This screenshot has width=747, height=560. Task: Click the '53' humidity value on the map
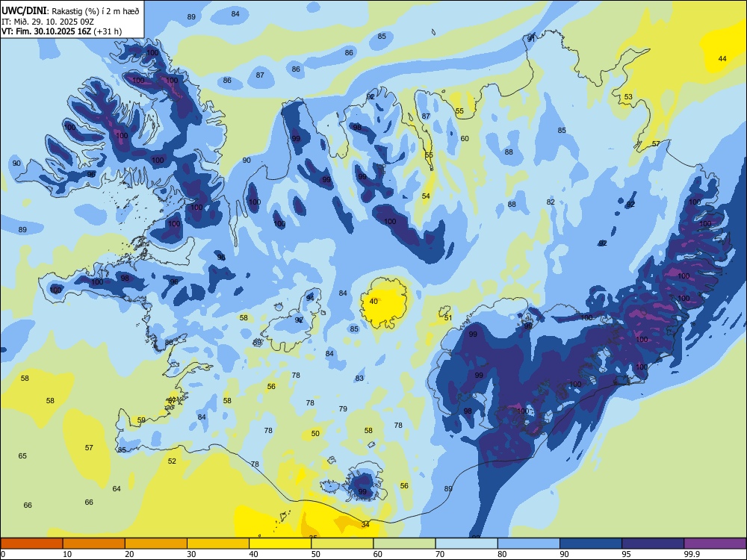pos(628,96)
